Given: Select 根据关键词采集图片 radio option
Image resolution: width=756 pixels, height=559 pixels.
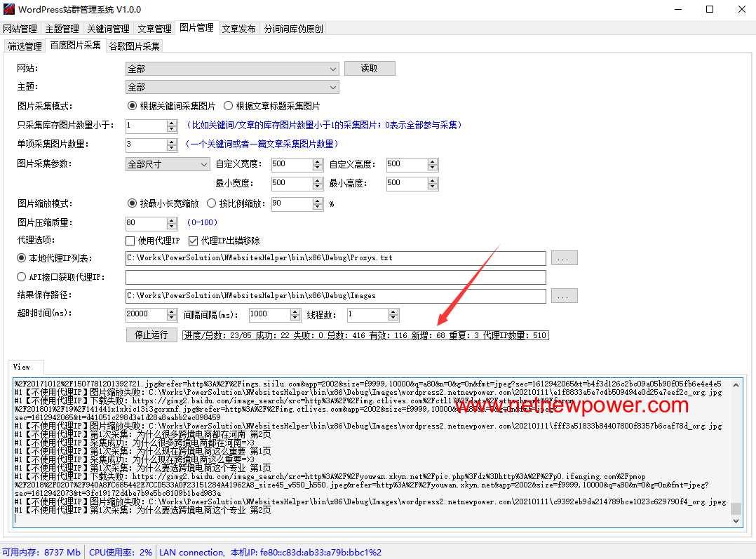Looking at the screenshot, I should pos(171,106).
